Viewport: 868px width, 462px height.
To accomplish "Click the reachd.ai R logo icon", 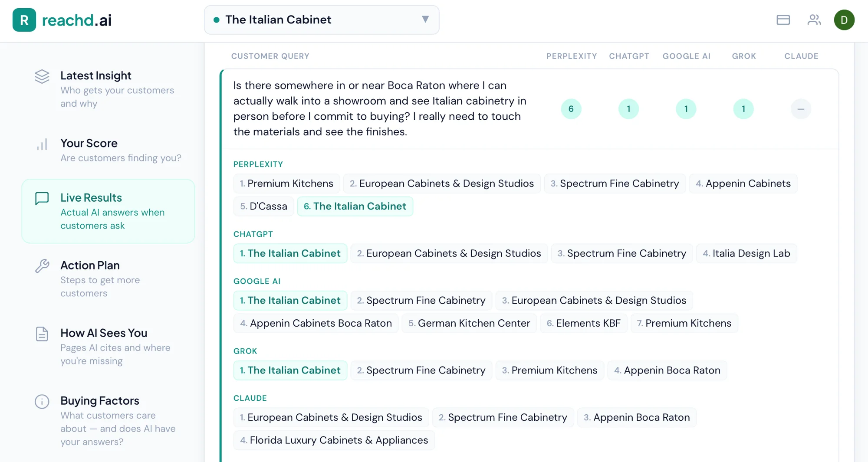I will tap(24, 20).
